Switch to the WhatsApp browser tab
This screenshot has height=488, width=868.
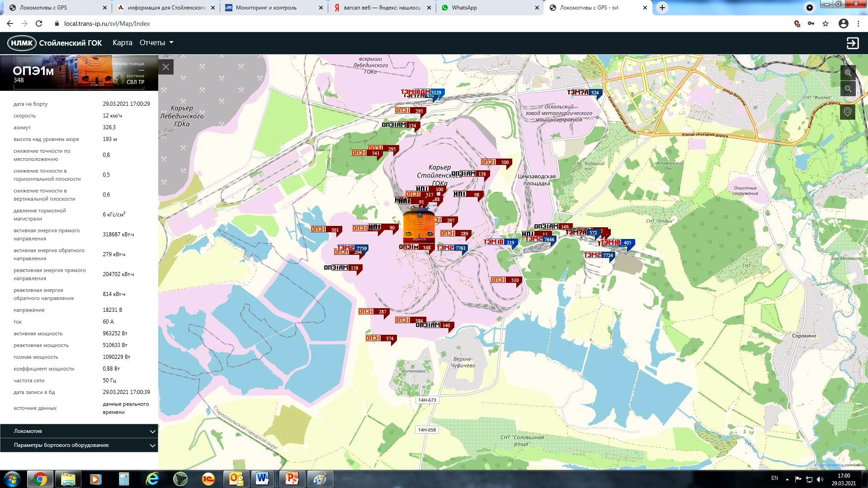(x=464, y=8)
